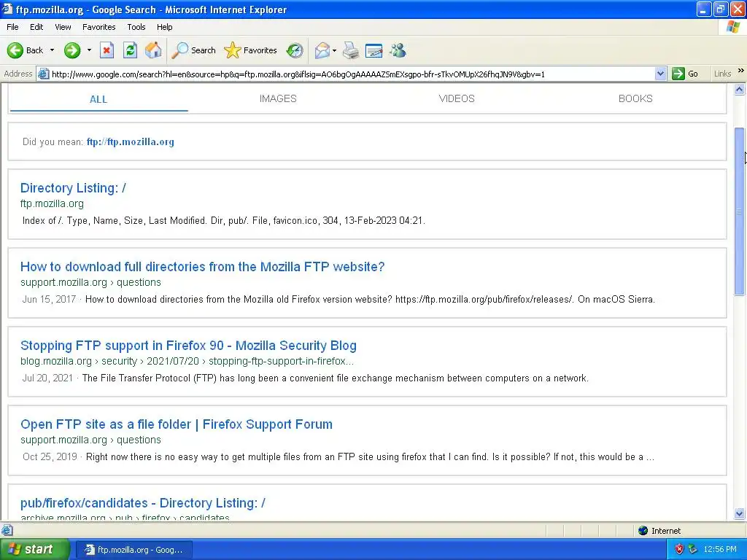Select the ftp.mozilla.org taskbar button
This screenshot has height=560, width=747.
[134, 550]
